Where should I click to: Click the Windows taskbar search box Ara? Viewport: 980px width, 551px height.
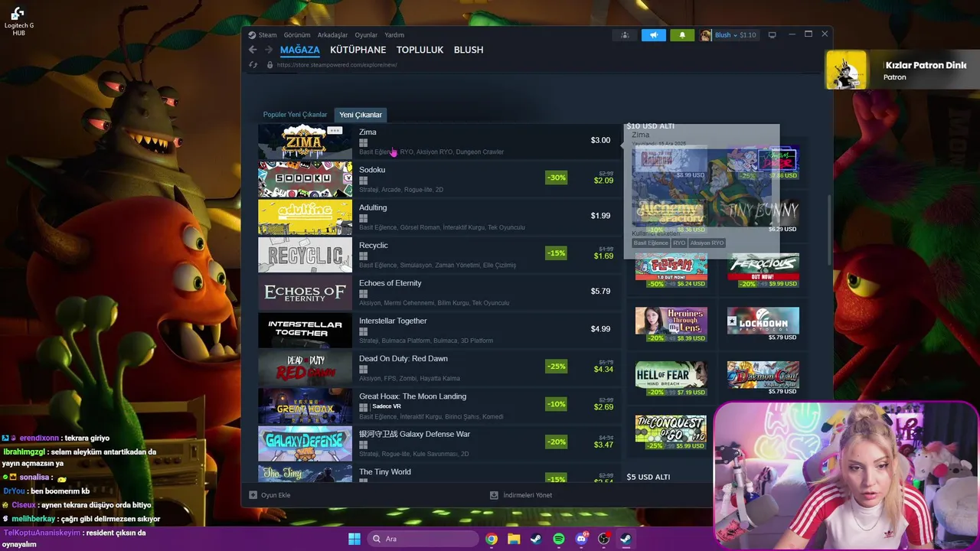pyautogui.click(x=421, y=539)
